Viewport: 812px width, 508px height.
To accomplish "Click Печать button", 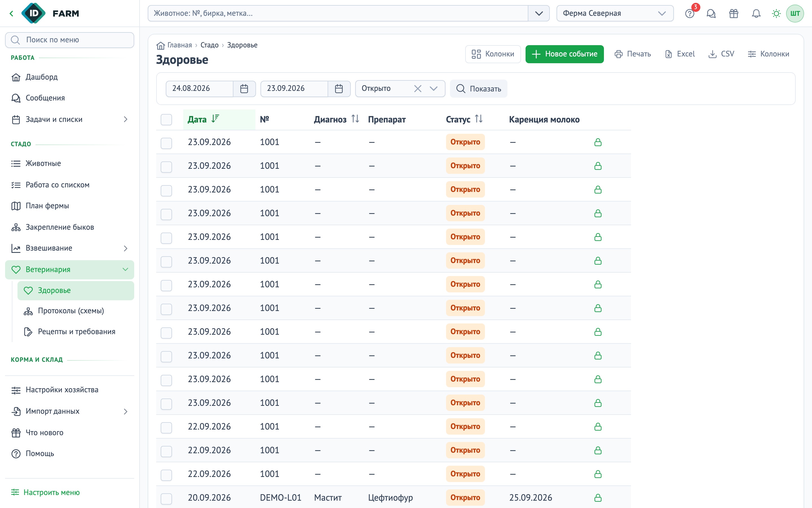I will [x=633, y=54].
